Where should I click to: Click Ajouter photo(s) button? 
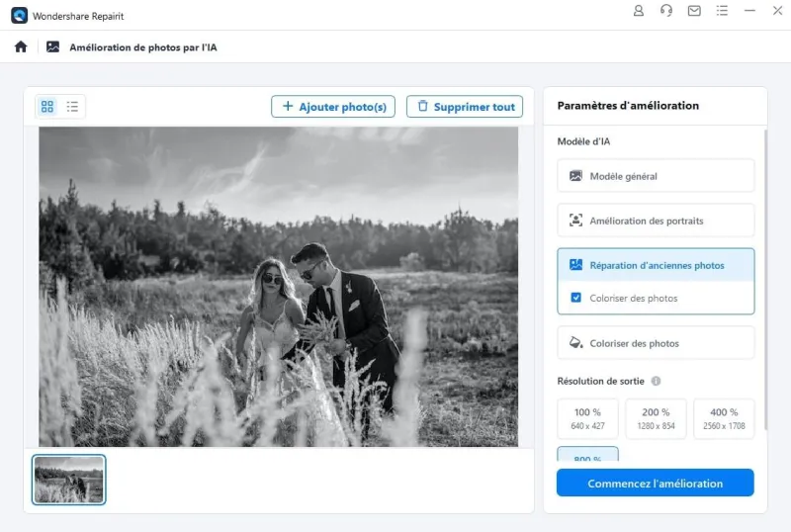tap(333, 107)
